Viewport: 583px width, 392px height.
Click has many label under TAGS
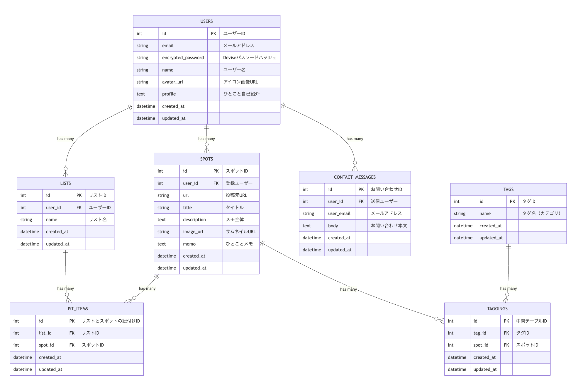tap(508, 288)
